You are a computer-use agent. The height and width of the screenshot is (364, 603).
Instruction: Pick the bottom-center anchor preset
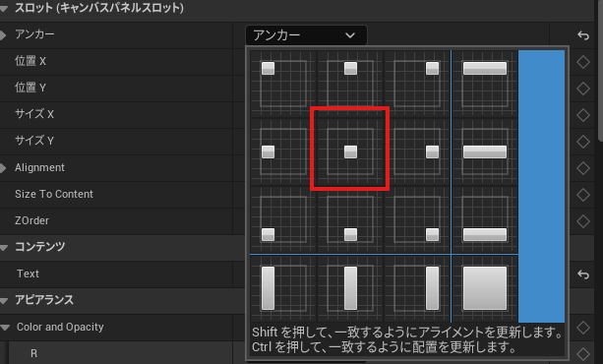tap(350, 219)
